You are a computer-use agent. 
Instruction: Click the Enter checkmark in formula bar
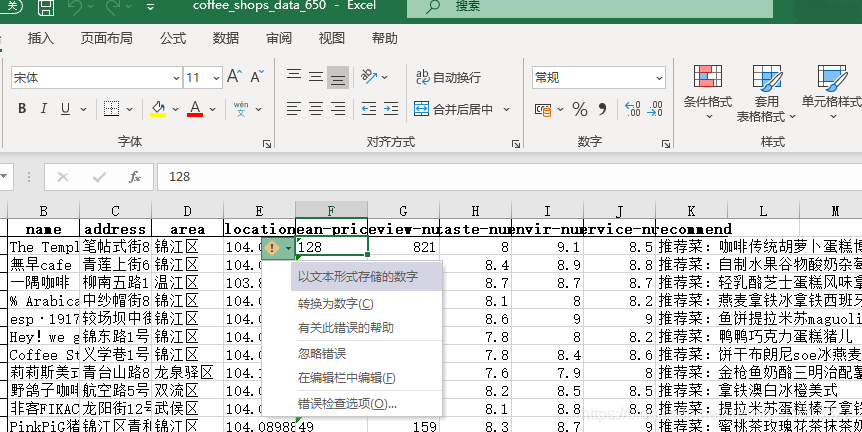100,177
